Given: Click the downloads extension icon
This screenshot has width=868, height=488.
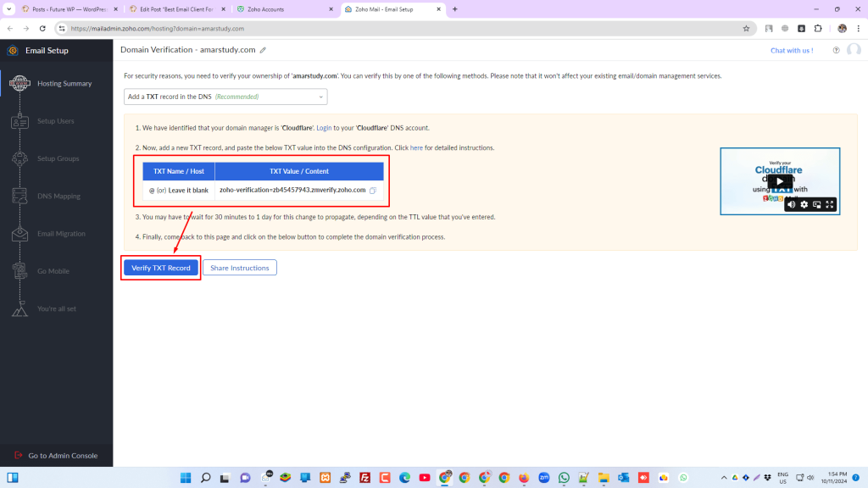Looking at the screenshot, I should tap(802, 29).
